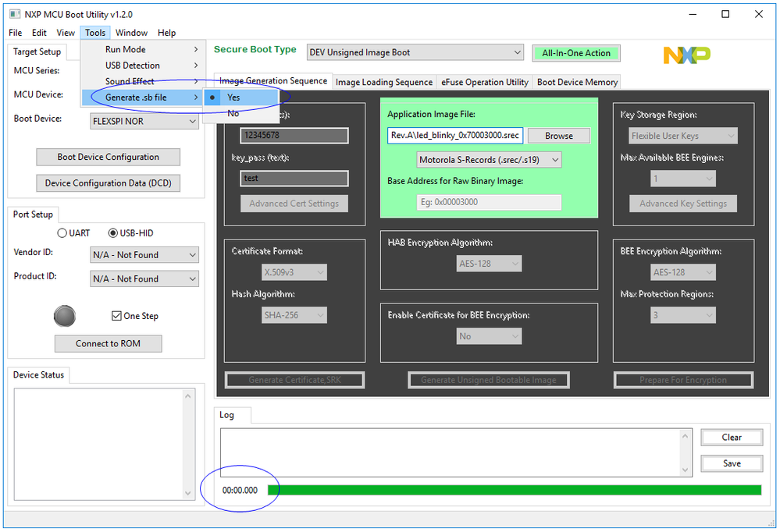
Task: Open the Motorola S-Records format dropdown
Action: point(489,160)
